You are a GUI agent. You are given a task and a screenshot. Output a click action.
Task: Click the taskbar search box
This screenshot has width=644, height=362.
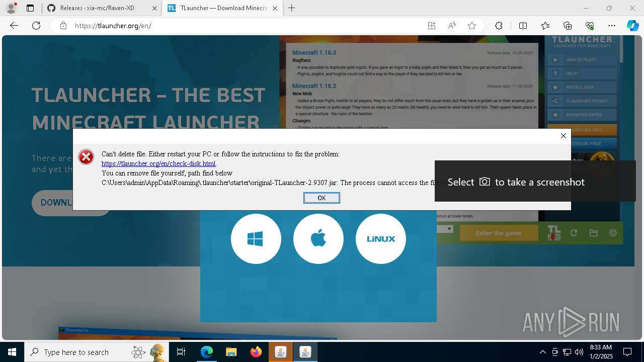96,352
